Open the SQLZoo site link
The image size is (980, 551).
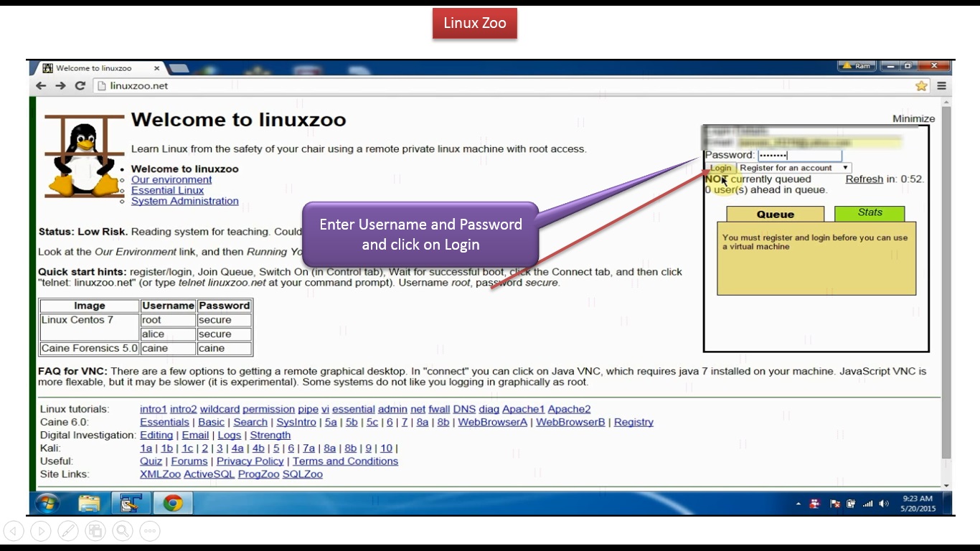[302, 474]
